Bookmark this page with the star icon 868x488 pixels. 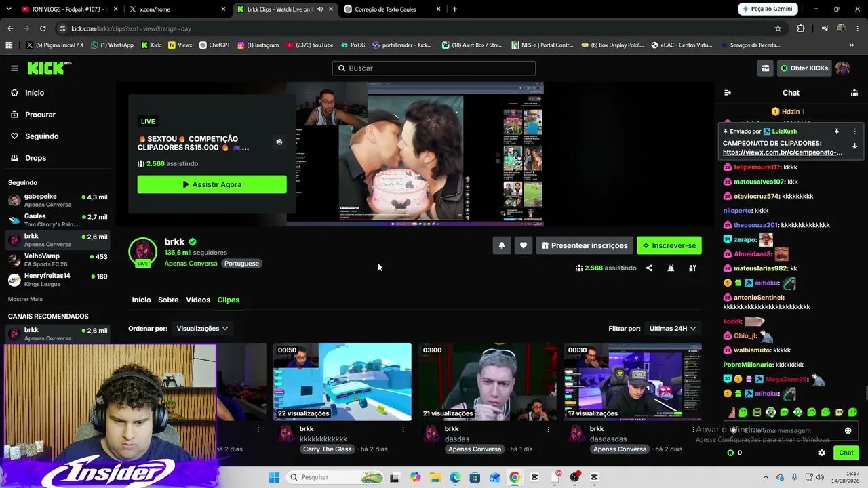778,28
